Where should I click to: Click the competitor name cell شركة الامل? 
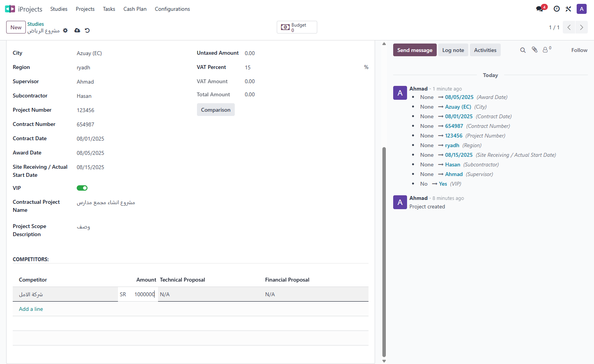click(65, 294)
